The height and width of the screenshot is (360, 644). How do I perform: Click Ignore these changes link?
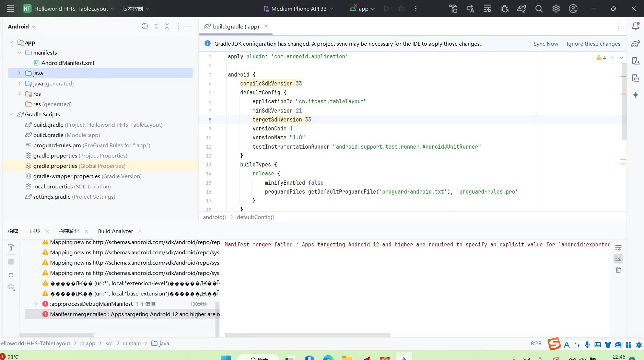point(593,44)
